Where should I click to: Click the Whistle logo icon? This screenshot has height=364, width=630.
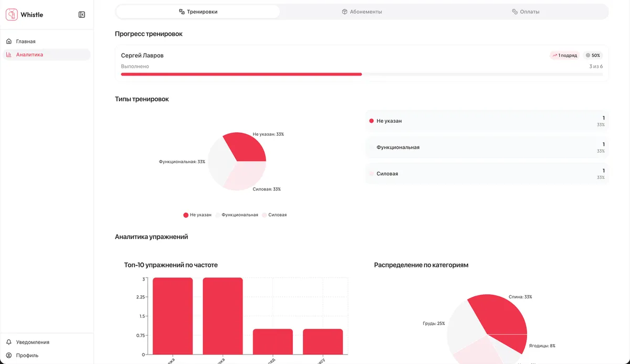click(x=12, y=15)
